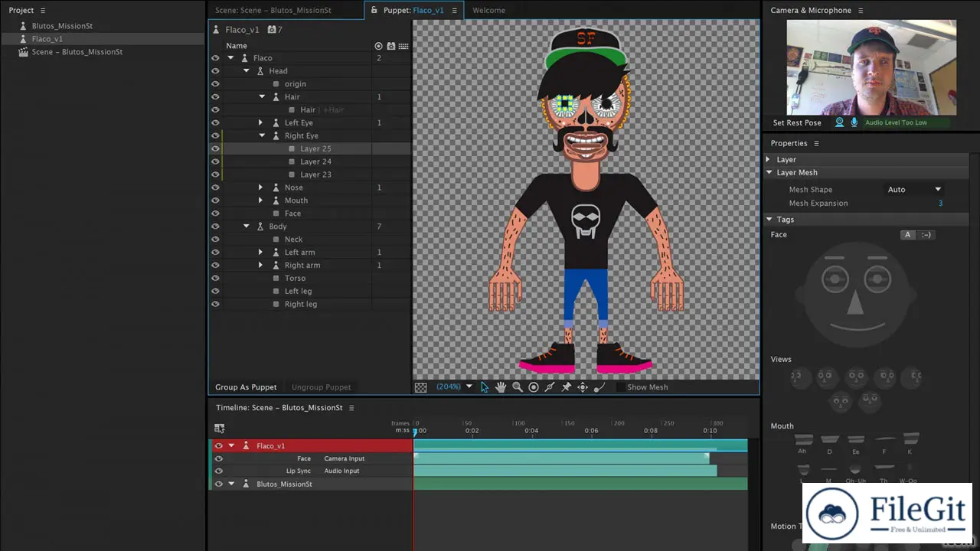
Task: Open the Camera & Microphone panel menu
Action: 861,11
